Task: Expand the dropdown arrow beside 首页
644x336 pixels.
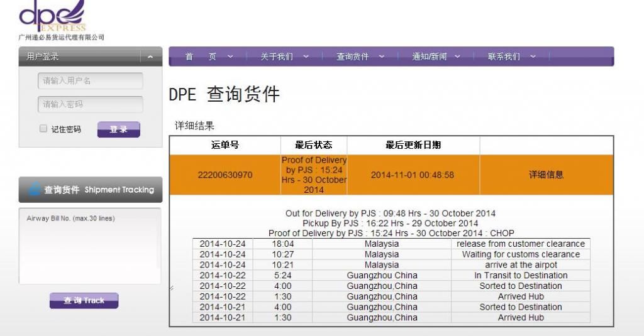Action: coord(230,57)
